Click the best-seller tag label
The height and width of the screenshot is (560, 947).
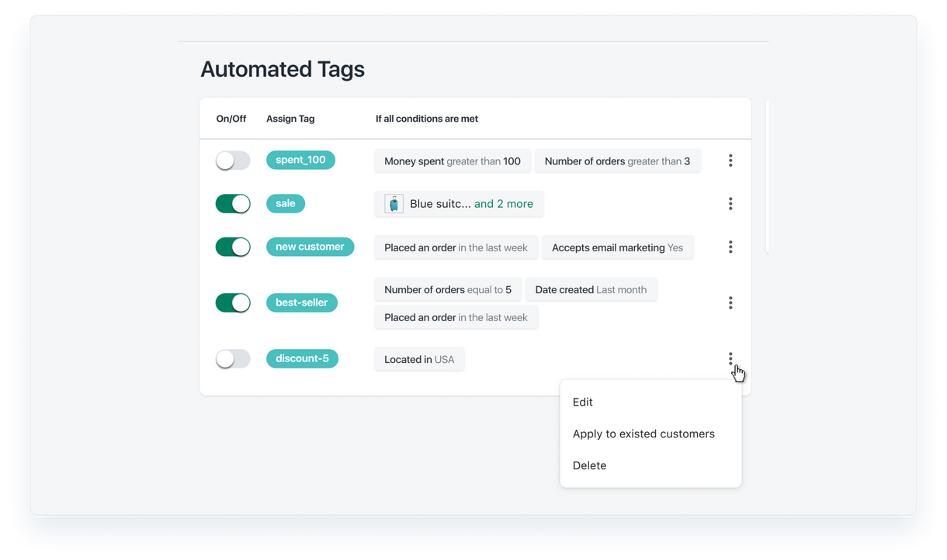(x=301, y=302)
